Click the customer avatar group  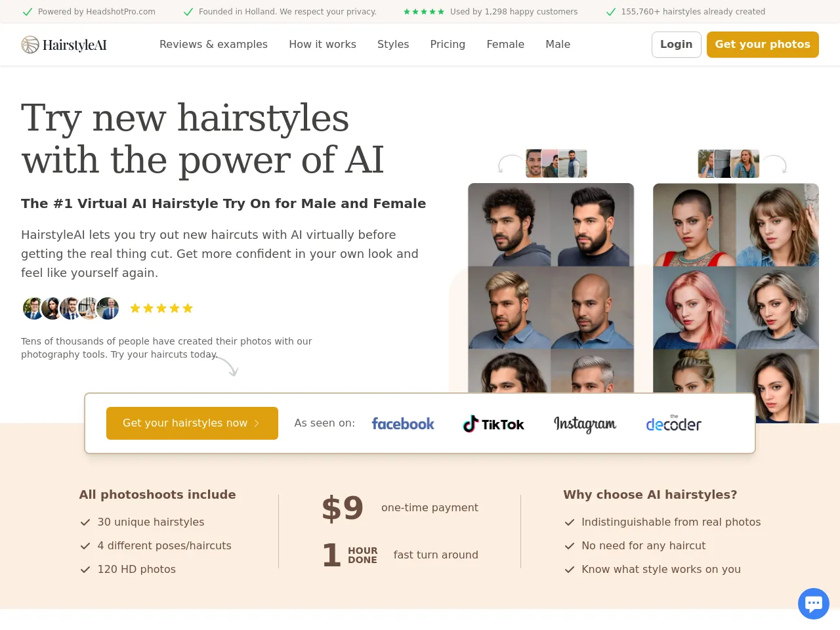71,308
